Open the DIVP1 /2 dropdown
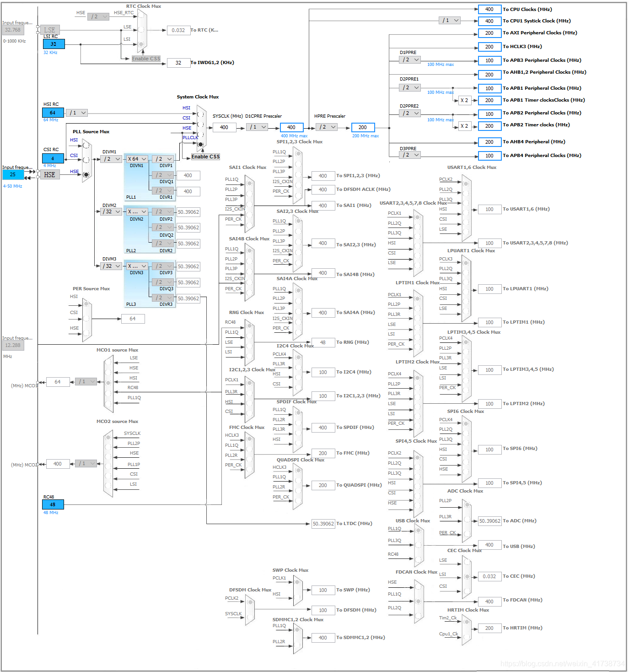This screenshot has height=672, width=629. pyautogui.click(x=163, y=159)
